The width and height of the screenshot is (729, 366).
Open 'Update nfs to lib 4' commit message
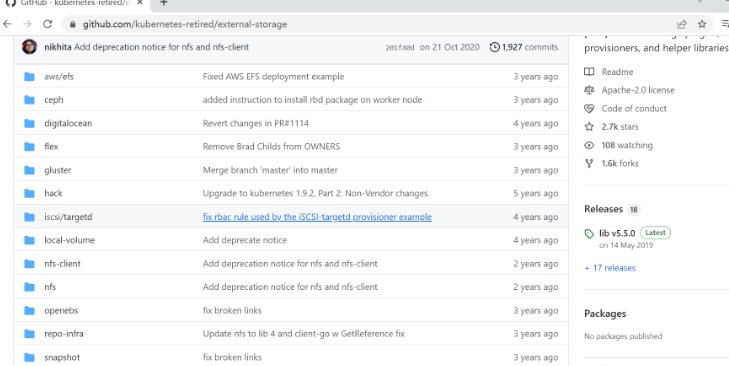click(x=304, y=333)
